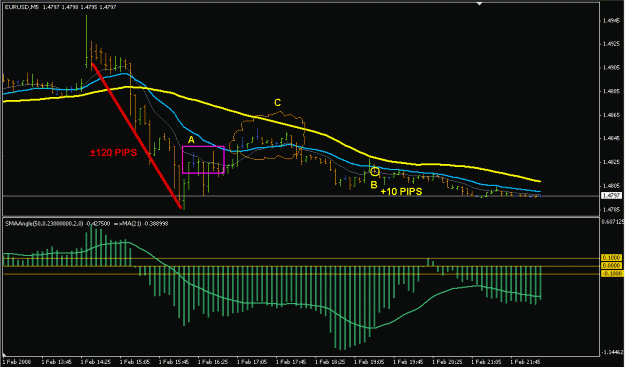Click the 1.4925 price scale label
This screenshot has width=625, height=367.
(x=612, y=44)
